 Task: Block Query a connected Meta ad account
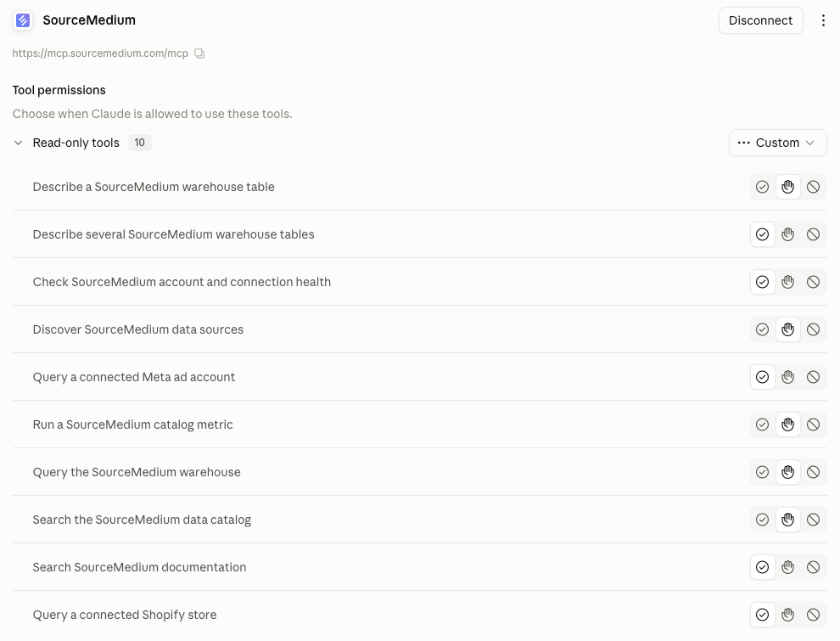tap(813, 377)
